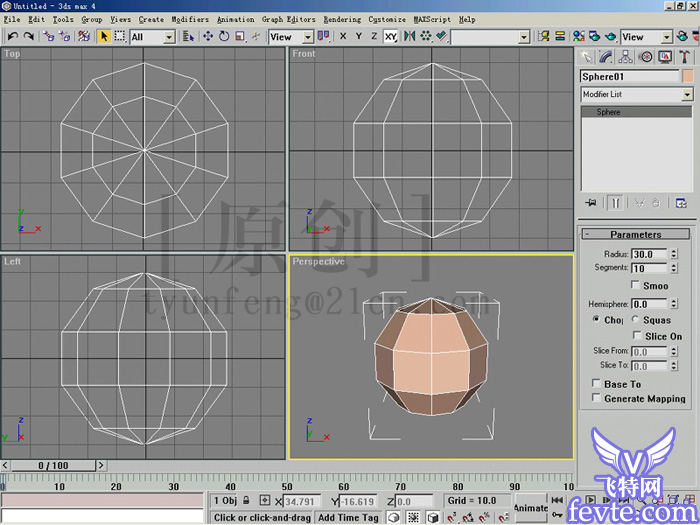The width and height of the screenshot is (700, 525).
Task: Click the rectangular Selection Region icon
Action: [x=120, y=36]
